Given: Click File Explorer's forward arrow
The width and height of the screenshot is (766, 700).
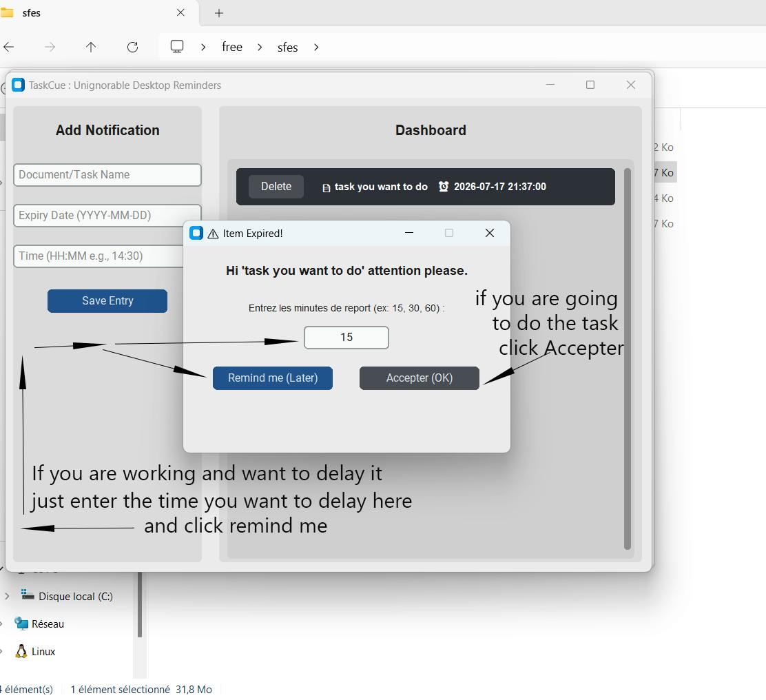Looking at the screenshot, I should [x=50, y=47].
